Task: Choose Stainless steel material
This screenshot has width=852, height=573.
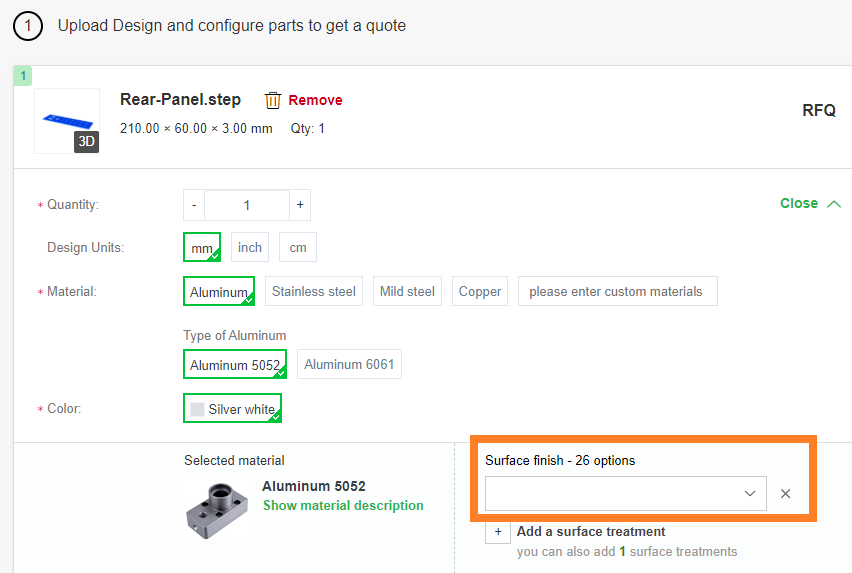Action: pyautogui.click(x=314, y=291)
